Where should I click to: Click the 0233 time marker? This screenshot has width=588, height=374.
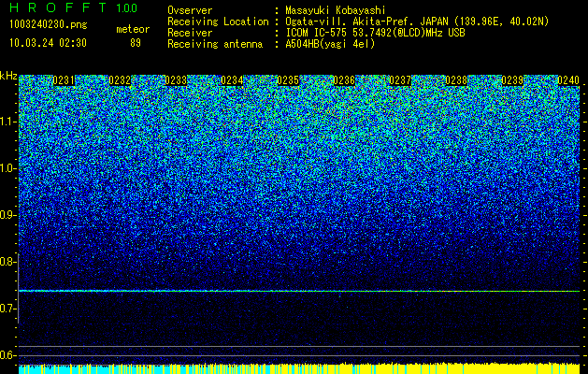(x=176, y=80)
